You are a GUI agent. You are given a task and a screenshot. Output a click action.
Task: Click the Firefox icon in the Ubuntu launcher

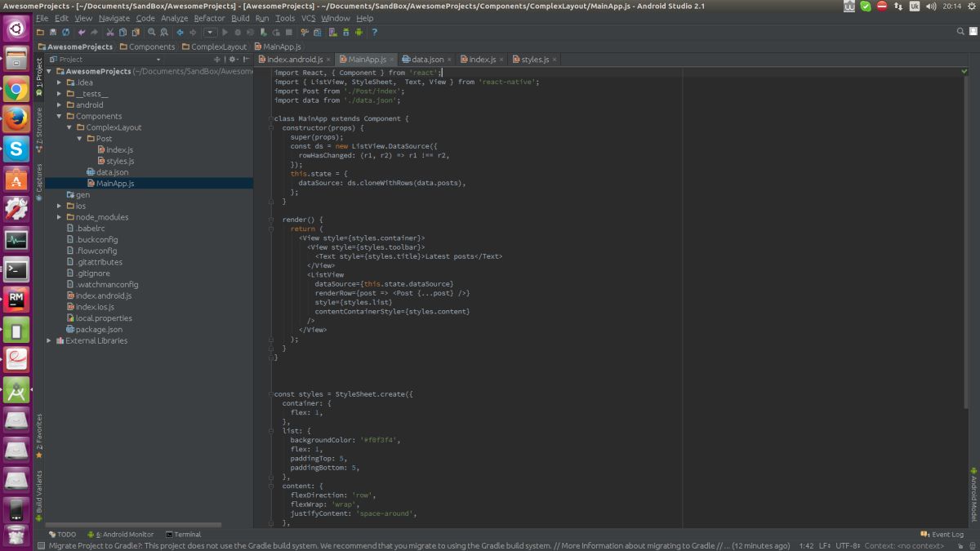click(x=16, y=119)
